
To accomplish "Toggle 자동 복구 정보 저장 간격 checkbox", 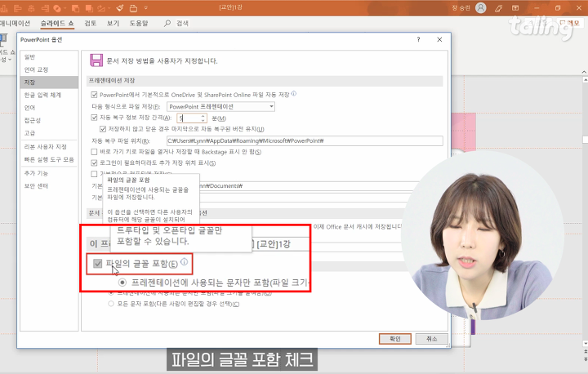I will [x=94, y=118].
